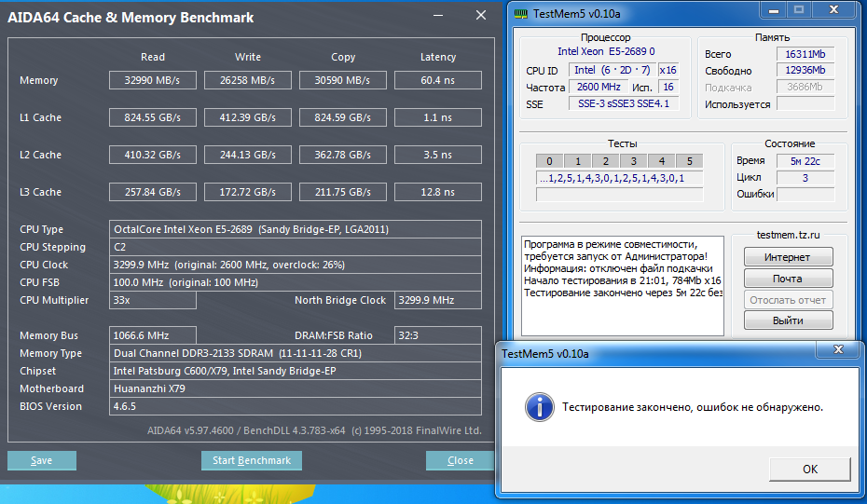Minimize the AIDA64 benchmark window
The width and height of the screenshot is (867, 504).
click(x=438, y=16)
